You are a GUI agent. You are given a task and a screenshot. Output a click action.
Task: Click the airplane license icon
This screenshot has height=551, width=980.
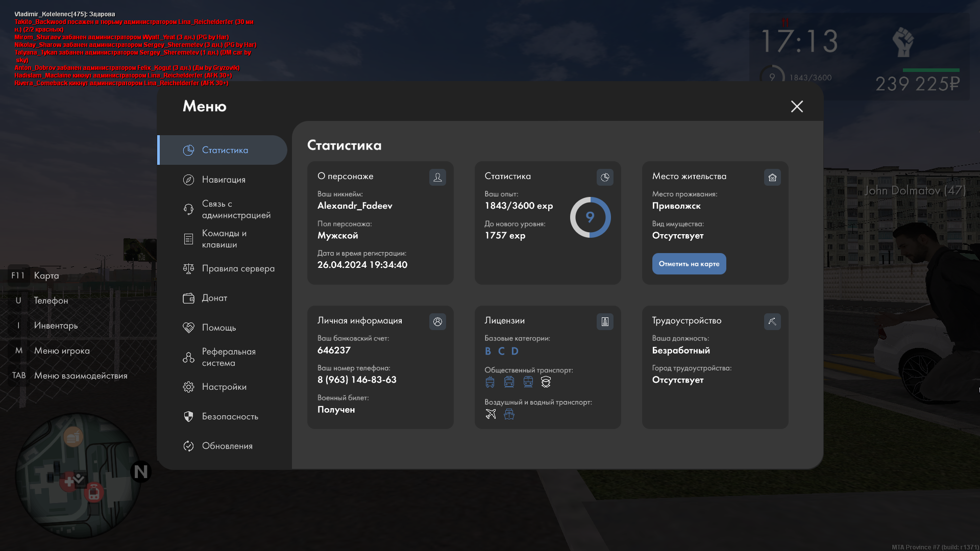491,414
